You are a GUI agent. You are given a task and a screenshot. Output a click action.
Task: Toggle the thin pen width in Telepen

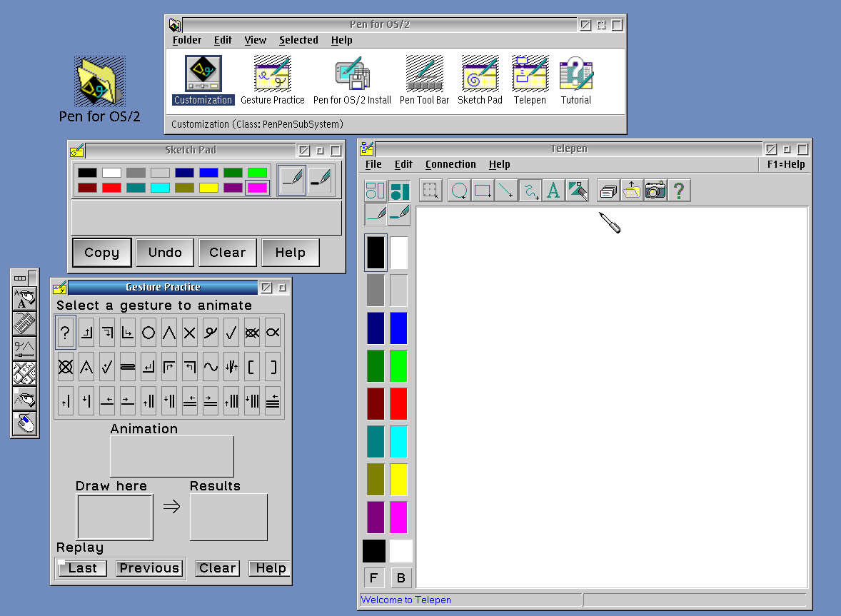[x=376, y=214]
